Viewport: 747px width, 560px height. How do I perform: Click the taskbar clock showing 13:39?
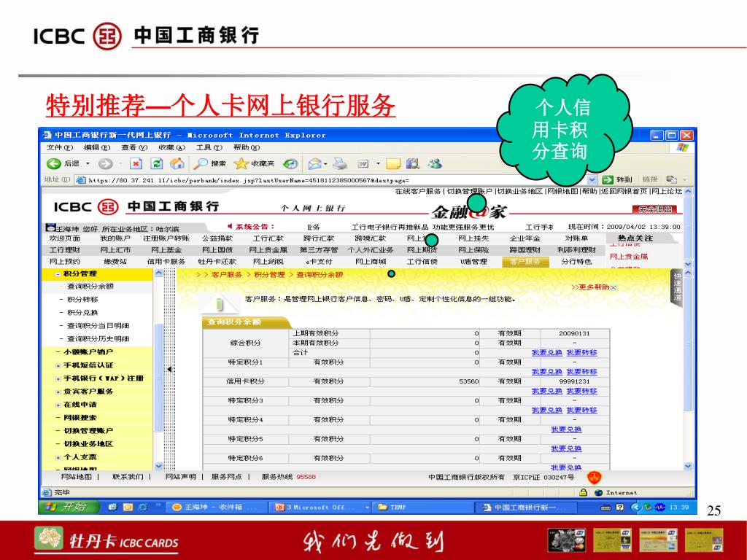679,507
